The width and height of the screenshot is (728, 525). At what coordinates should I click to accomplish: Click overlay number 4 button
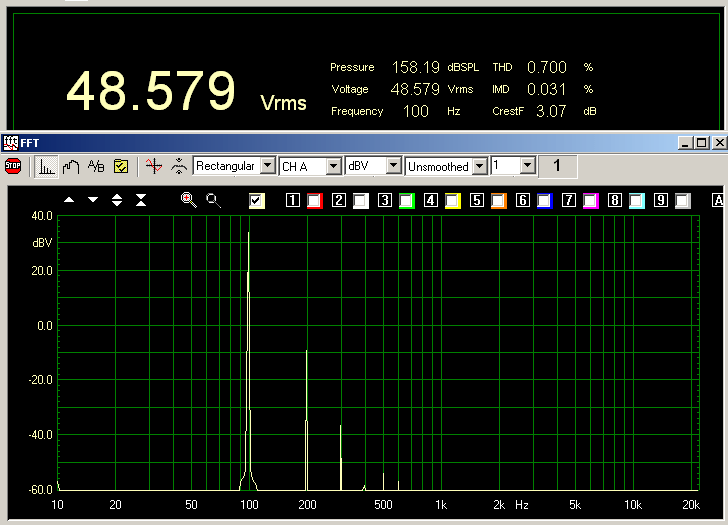pyautogui.click(x=430, y=201)
